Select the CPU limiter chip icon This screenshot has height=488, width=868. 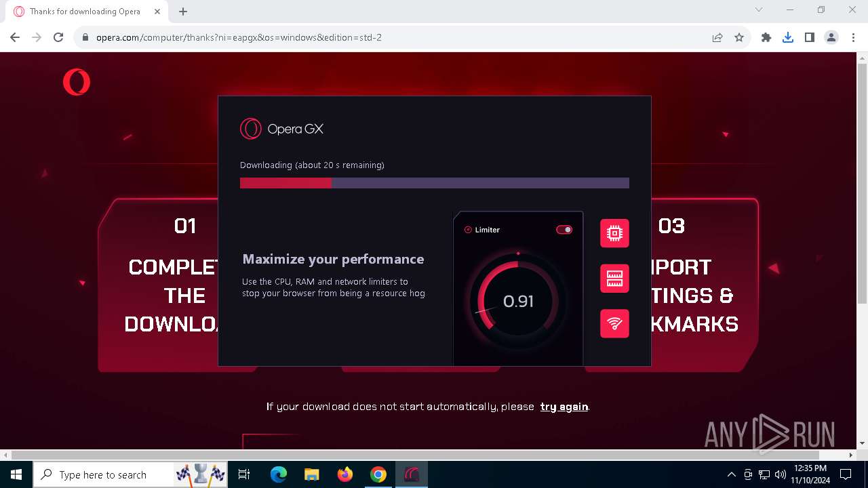[614, 233]
